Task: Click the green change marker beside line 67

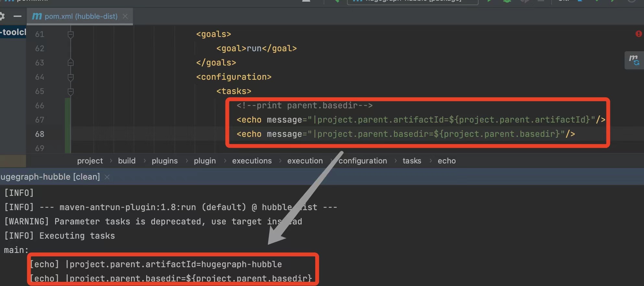Action: coord(68,120)
